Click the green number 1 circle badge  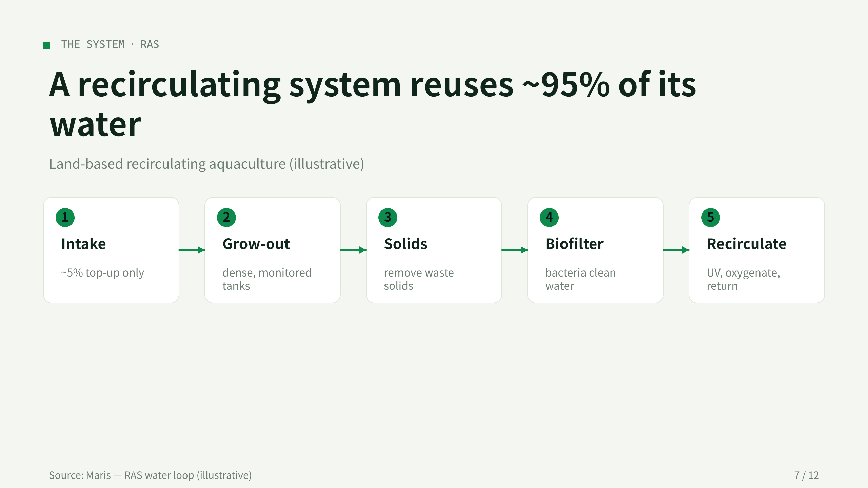pos(65,217)
